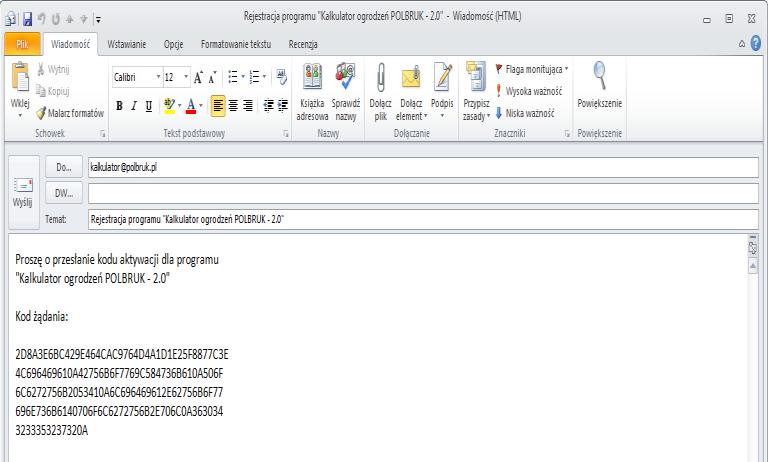
Task: Click the Kopiuj copy button
Action: [53, 91]
